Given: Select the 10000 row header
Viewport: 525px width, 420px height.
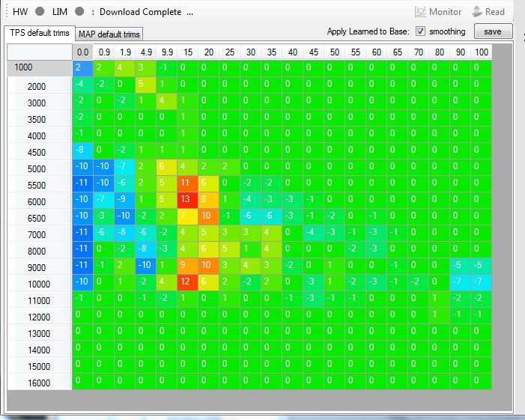Looking at the screenshot, I should [40, 284].
